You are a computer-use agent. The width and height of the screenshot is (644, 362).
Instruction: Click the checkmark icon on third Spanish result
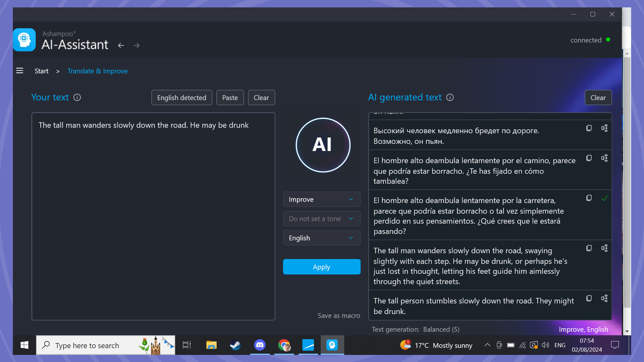pyautogui.click(x=604, y=198)
